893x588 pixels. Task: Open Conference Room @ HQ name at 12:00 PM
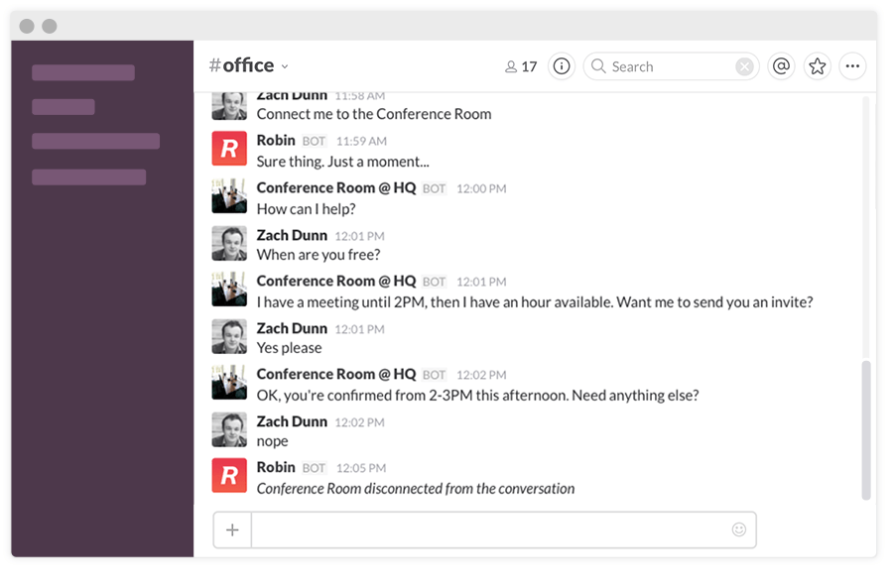pyautogui.click(x=335, y=187)
